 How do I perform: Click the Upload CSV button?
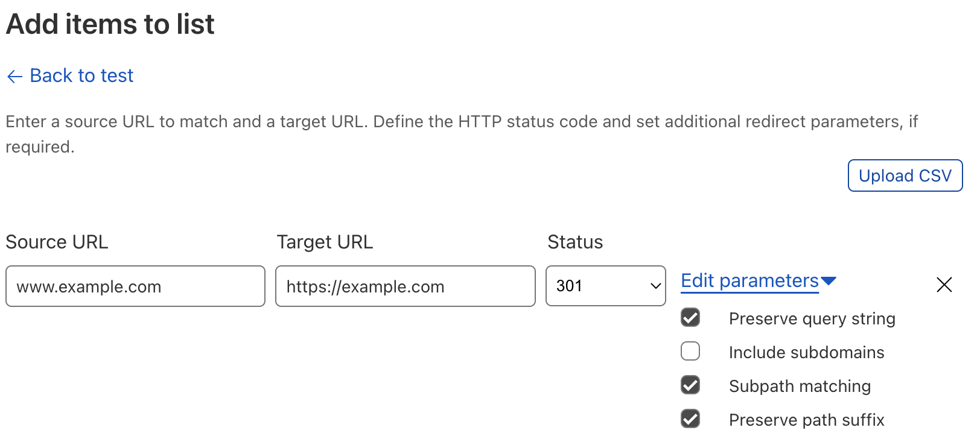(x=905, y=175)
